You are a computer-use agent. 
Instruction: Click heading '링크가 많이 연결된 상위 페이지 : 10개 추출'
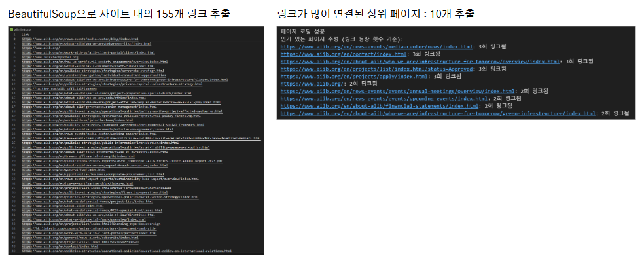[x=376, y=14]
